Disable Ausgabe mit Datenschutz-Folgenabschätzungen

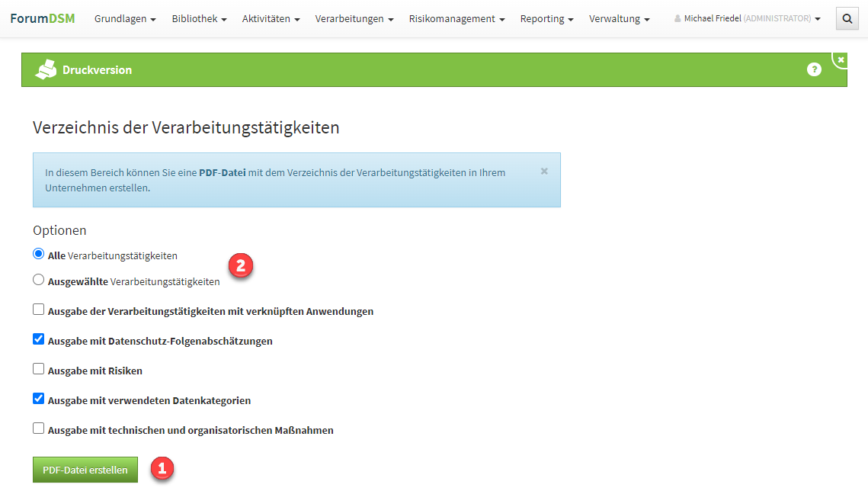coord(38,339)
